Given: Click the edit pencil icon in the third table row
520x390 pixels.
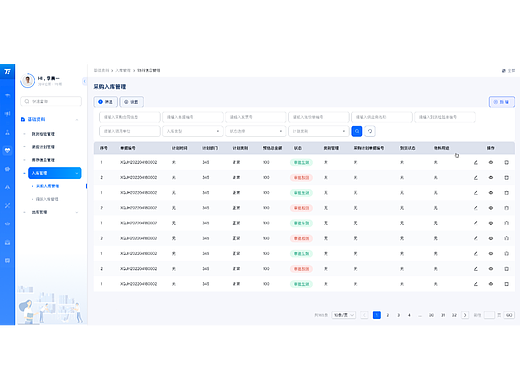Looking at the screenshot, I should point(476,193).
